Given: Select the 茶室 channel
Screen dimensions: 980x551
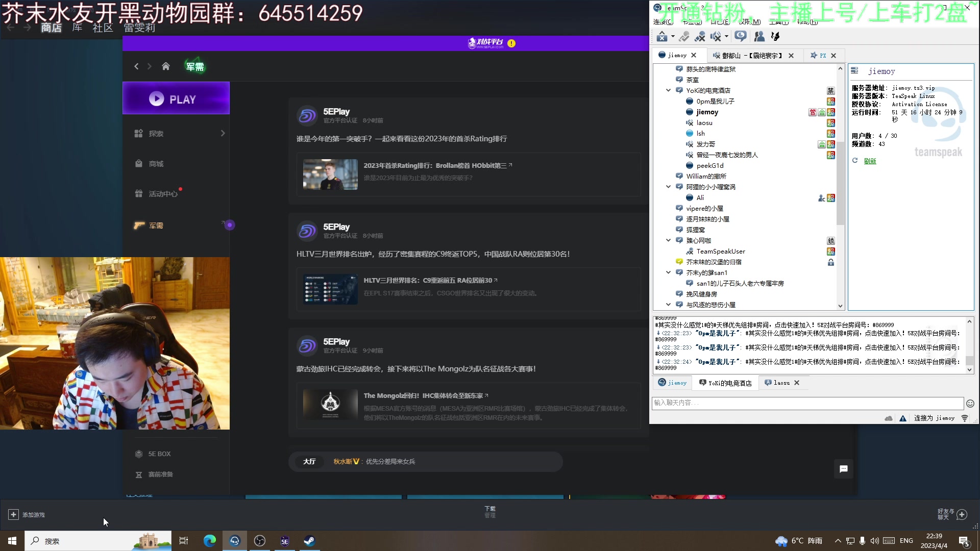Looking at the screenshot, I should coord(692,80).
